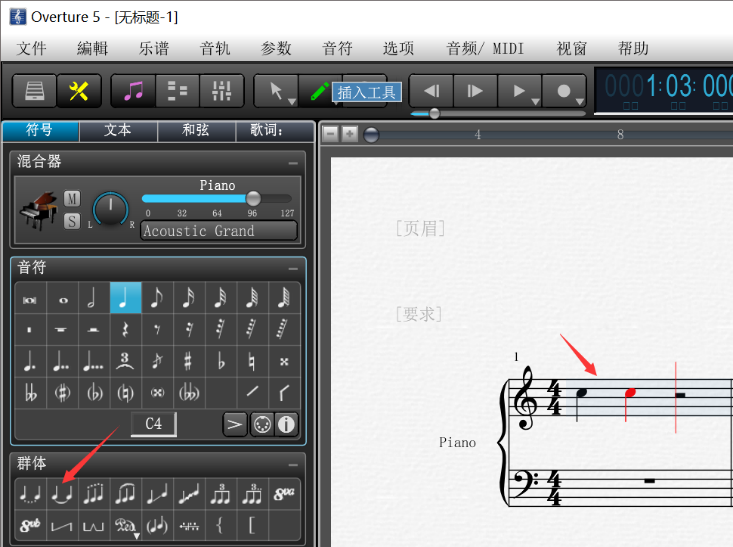The width and height of the screenshot is (733, 547).
Task: Select the whole rest symbol
Action: 63,330
